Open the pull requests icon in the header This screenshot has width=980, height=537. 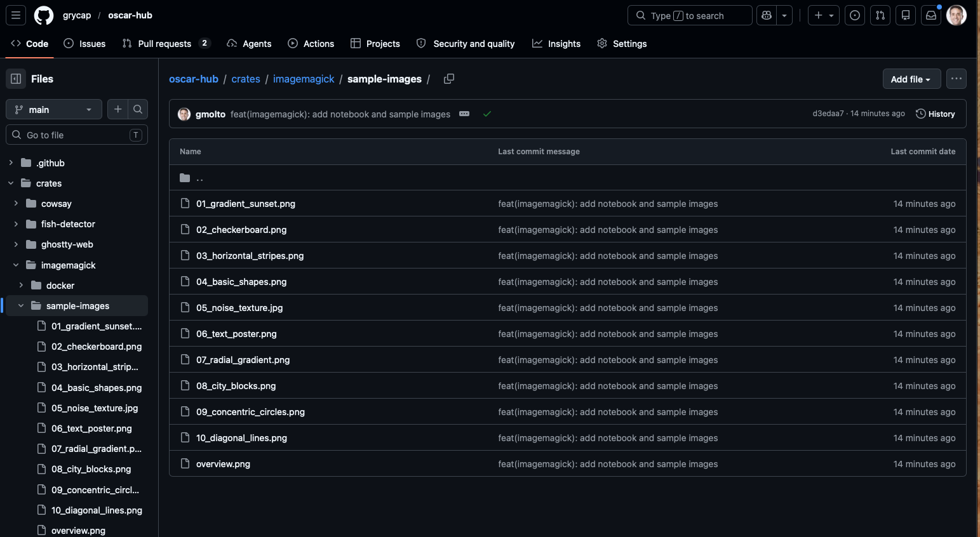pos(880,15)
